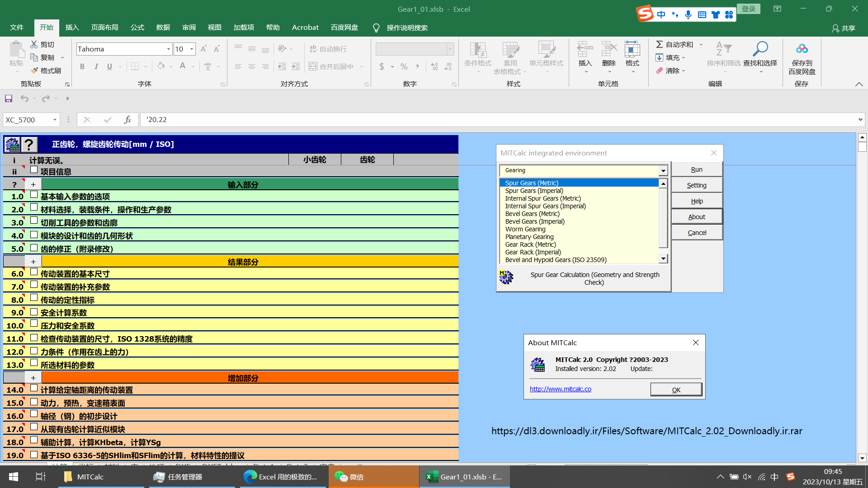Open the number format dropdown

coord(450,49)
